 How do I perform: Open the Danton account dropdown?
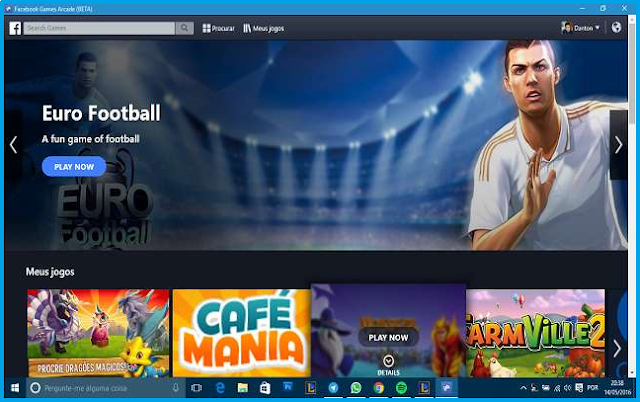coord(580,28)
